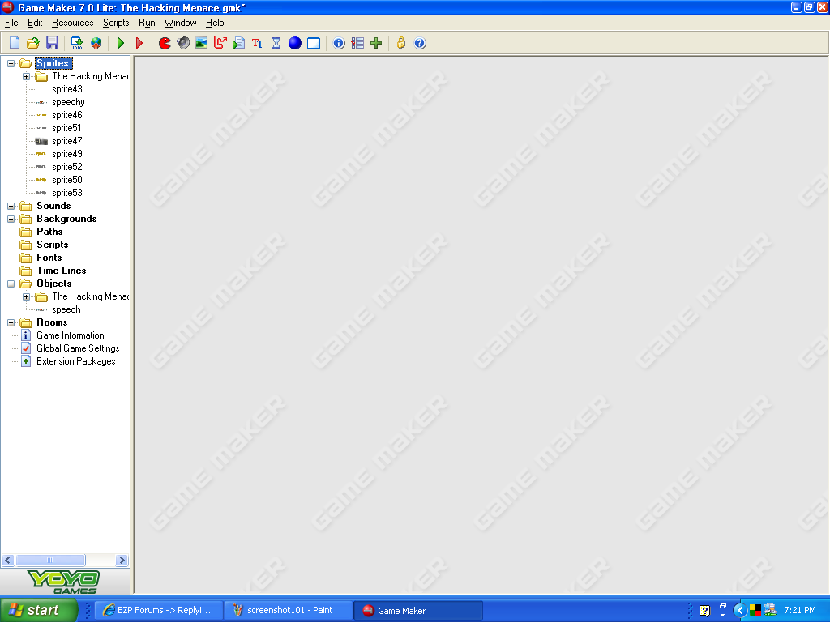Screen dimensions: 830x644
Task: Select sprite46 in the tree
Action: pyautogui.click(x=67, y=115)
